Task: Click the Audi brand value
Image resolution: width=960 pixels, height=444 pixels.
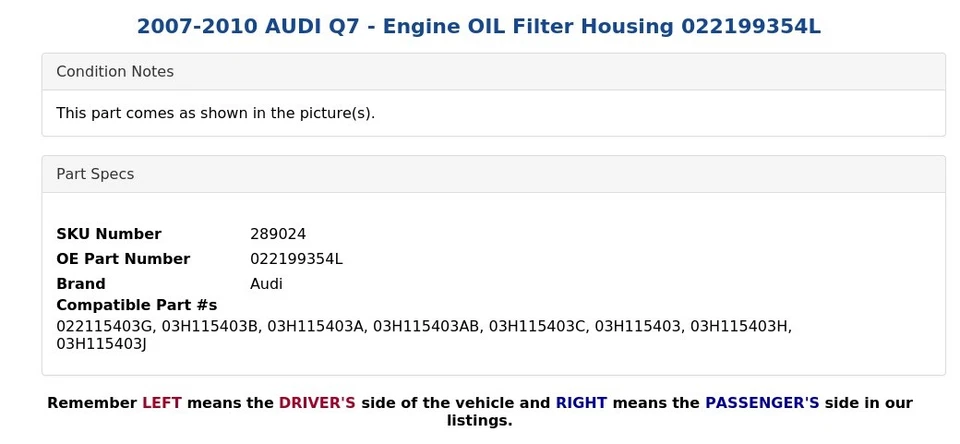Action: pyautogui.click(x=266, y=284)
